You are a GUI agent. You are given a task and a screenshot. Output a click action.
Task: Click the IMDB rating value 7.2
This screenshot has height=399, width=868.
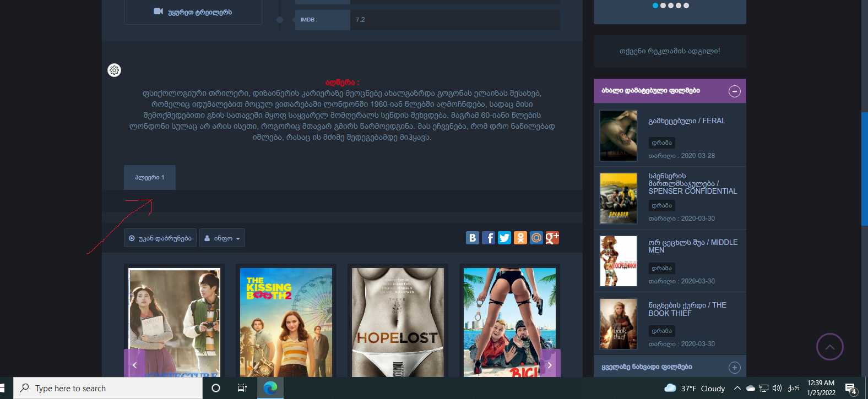point(360,20)
